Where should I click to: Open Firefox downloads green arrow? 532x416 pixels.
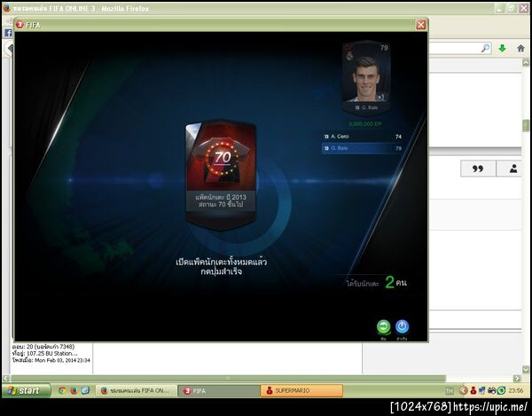[503, 49]
